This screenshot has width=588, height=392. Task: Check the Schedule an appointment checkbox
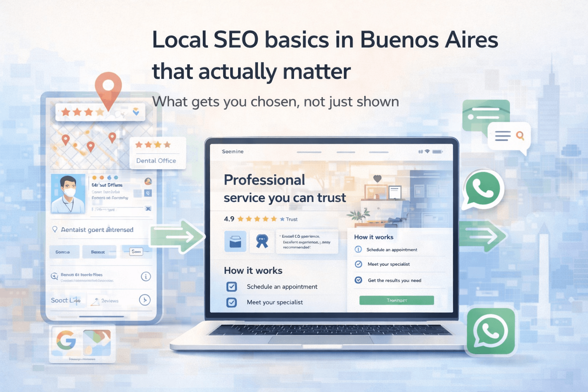click(231, 287)
